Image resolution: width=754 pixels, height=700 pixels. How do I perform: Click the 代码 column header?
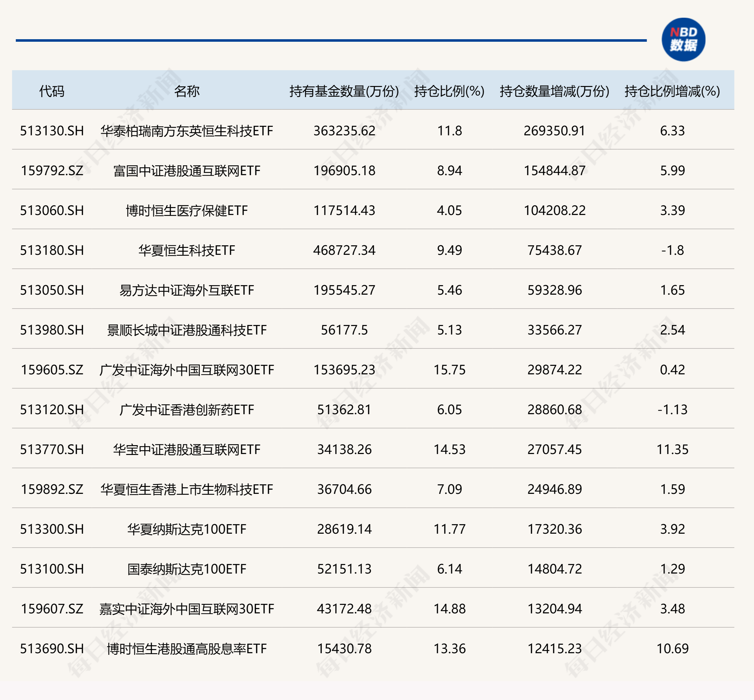pos(52,91)
